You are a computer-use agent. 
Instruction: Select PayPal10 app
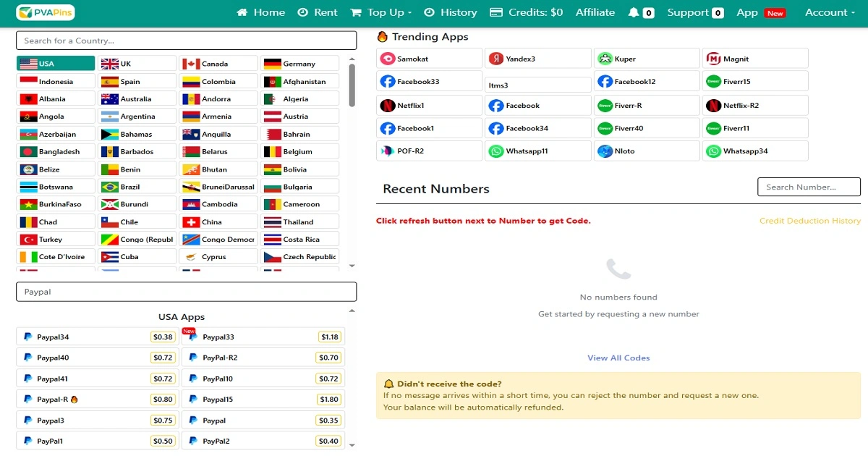coord(263,379)
